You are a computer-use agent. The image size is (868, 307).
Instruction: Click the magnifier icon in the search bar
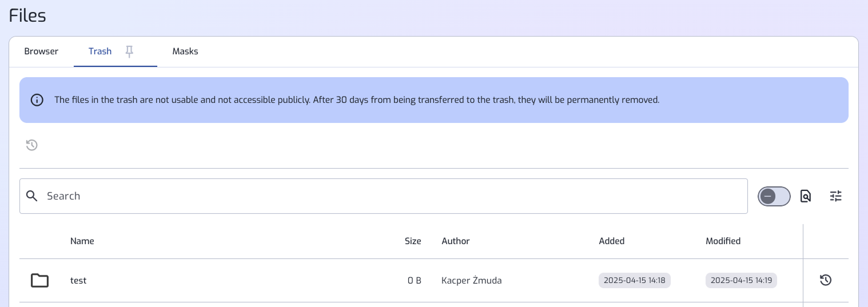coord(33,196)
